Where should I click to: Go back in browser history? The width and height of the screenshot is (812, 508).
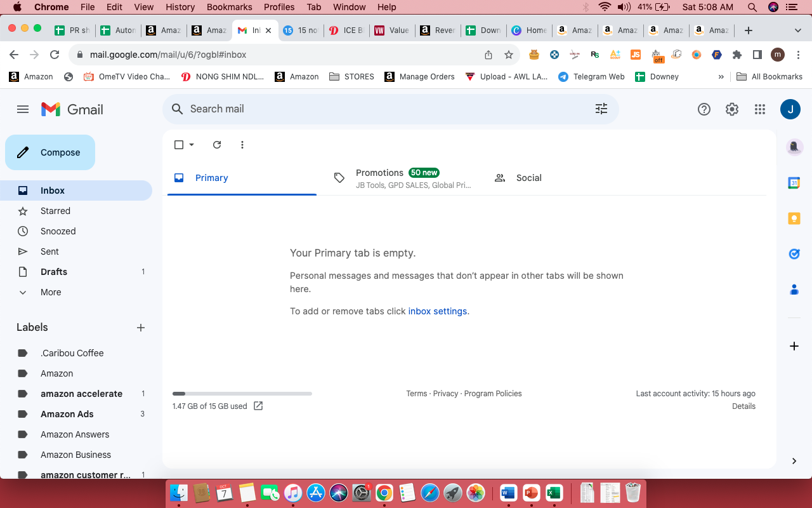click(14, 55)
